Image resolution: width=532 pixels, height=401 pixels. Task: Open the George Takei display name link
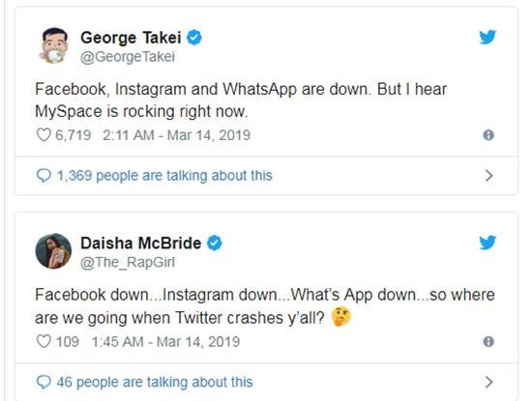[x=131, y=38]
